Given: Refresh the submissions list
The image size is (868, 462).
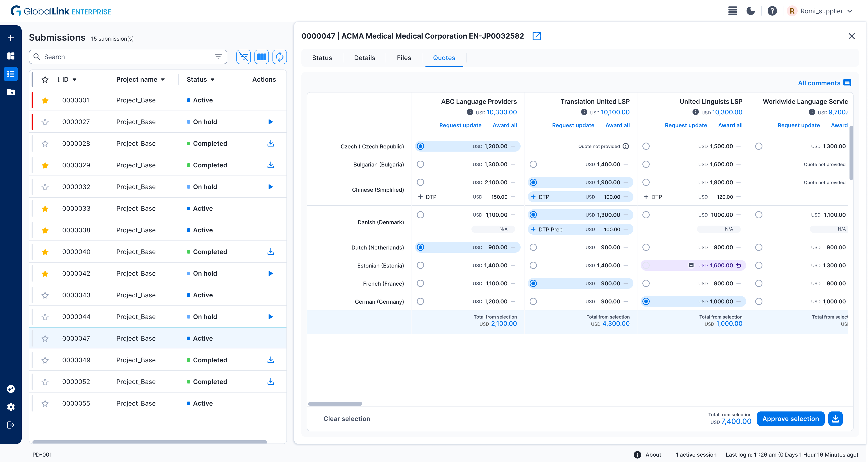Looking at the screenshot, I should (x=279, y=57).
